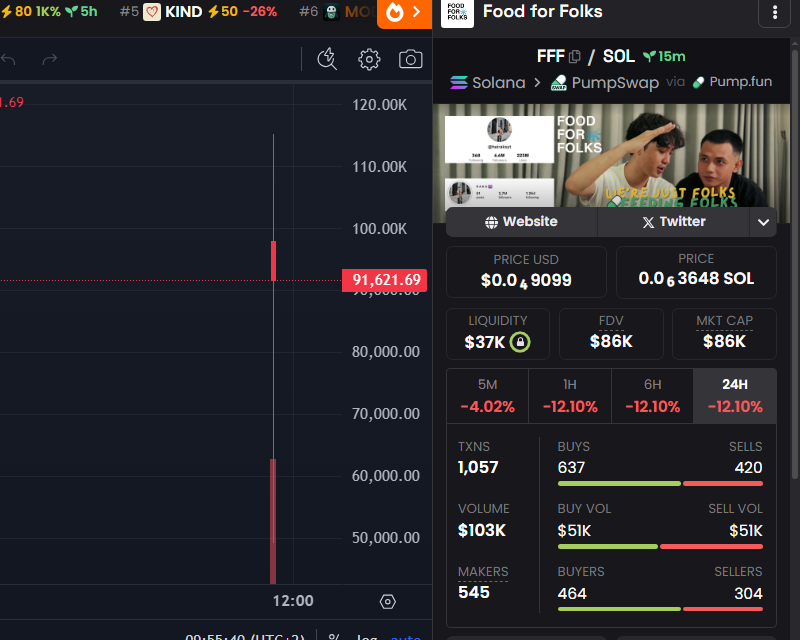Click the PRICE USD $0.0₄9099 box
Viewport: 800px width, 640px height.
click(x=526, y=272)
